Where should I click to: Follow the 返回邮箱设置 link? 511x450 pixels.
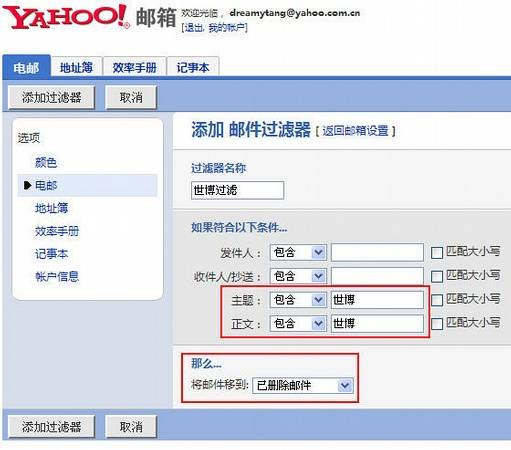tap(355, 130)
